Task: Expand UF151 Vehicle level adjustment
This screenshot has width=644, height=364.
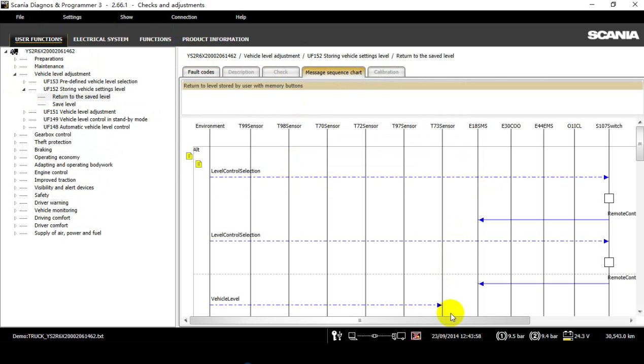Action: [24, 112]
